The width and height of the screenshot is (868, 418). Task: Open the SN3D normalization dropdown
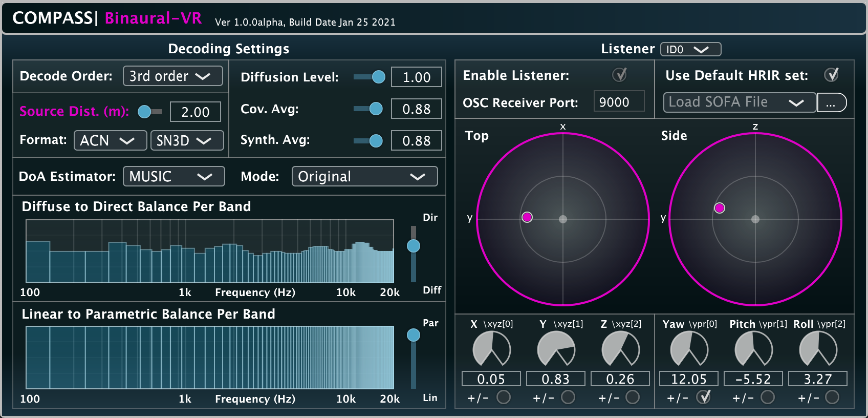(x=187, y=140)
